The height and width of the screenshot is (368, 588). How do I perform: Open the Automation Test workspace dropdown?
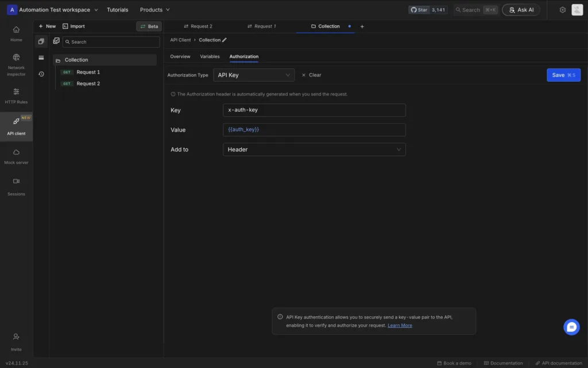[x=58, y=10]
